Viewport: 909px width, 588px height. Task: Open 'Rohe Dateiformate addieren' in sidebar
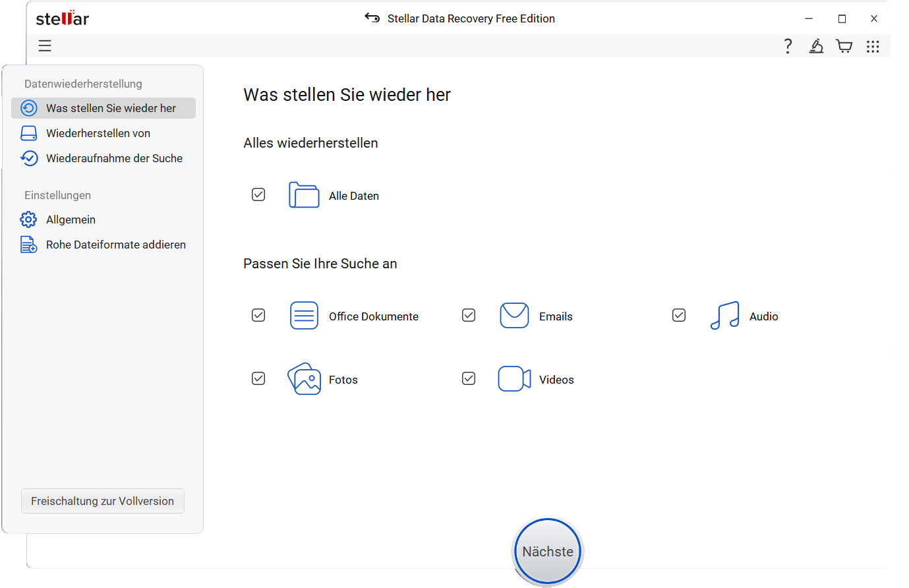103,245
